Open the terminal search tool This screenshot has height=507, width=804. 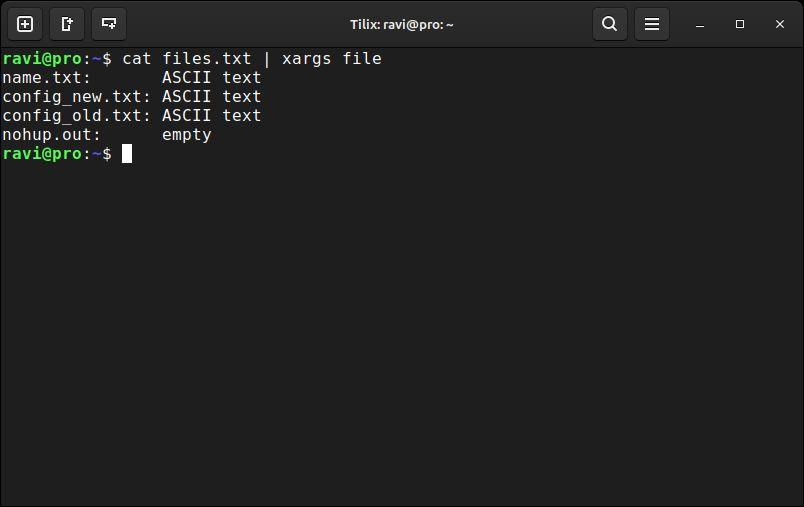[x=610, y=24]
